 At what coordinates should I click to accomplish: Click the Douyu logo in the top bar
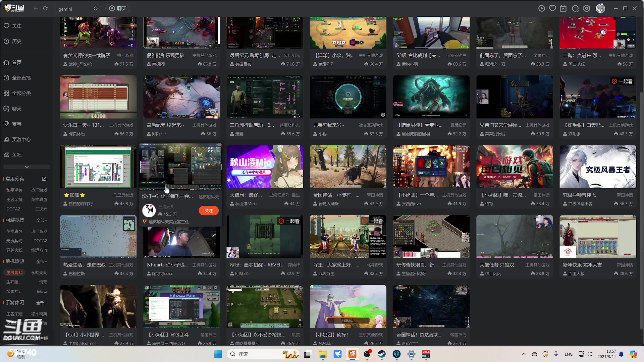pyautogui.click(x=14, y=8)
